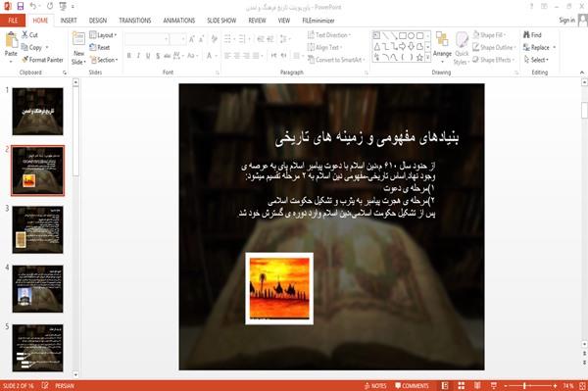The image size is (588, 391).
Task: Toggle Strikethrough formatting
Action: pos(168,56)
